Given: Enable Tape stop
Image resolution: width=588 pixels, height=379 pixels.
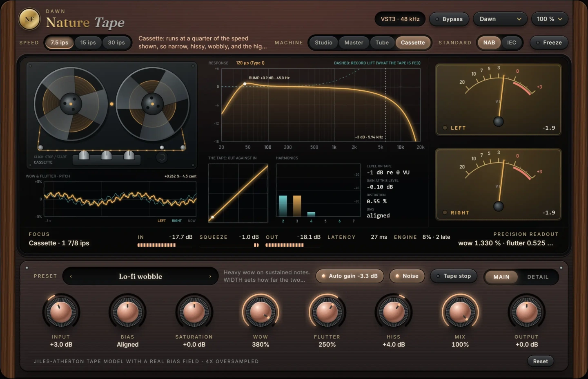Looking at the screenshot, I should click(x=454, y=276).
